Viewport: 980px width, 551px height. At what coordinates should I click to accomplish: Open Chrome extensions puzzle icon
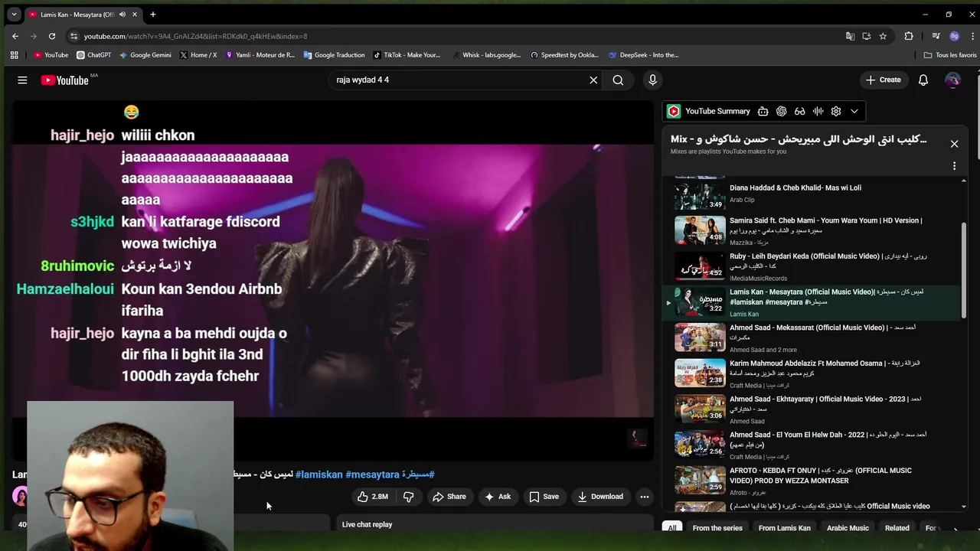(x=909, y=36)
